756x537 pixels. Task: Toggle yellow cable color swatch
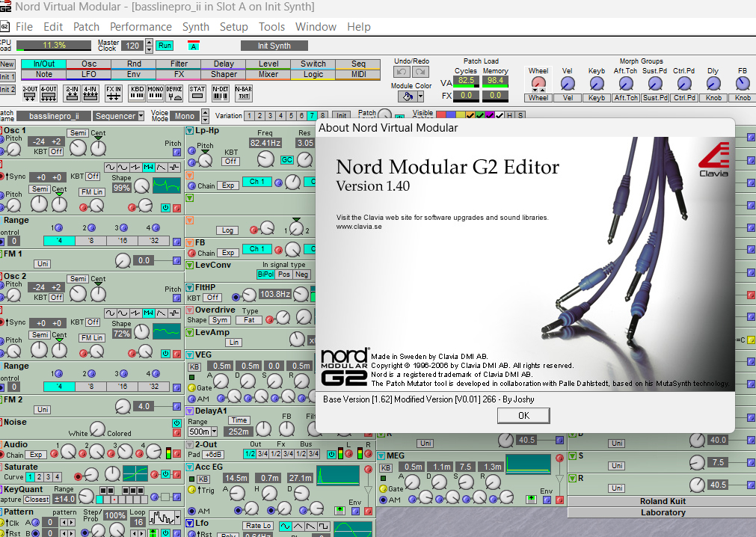click(460, 115)
